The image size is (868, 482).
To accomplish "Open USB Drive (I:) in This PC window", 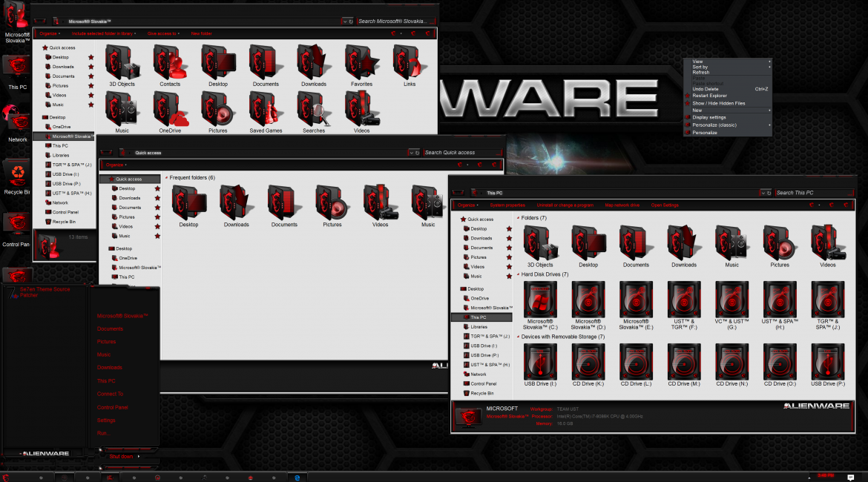I will 540,366.
